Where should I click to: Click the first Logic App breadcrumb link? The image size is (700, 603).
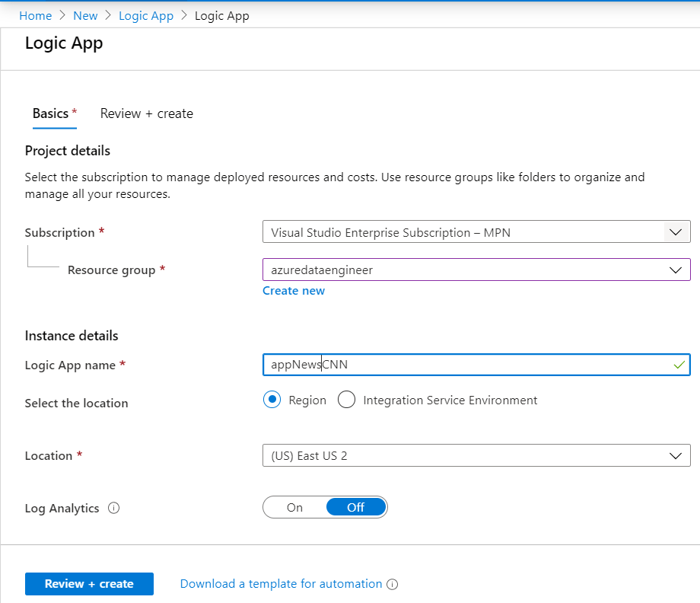(146, 15)
